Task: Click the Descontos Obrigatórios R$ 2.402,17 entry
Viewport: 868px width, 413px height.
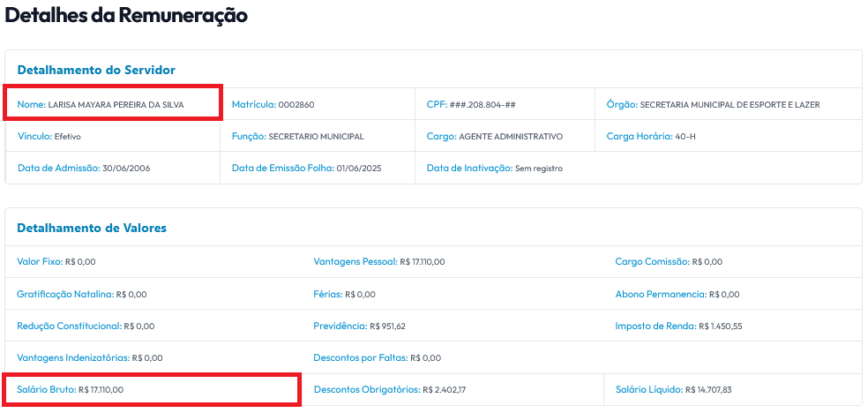Action: coord(390,390)
